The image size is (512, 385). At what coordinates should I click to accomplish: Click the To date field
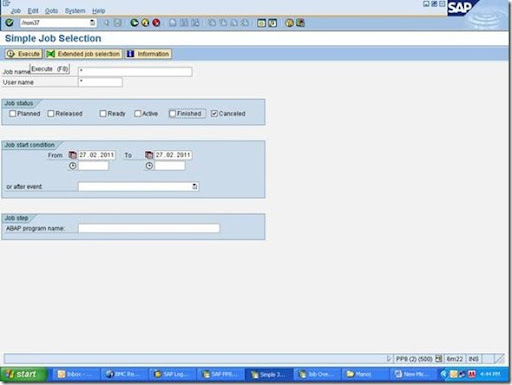pyautogui.click(x=173, y=155)
